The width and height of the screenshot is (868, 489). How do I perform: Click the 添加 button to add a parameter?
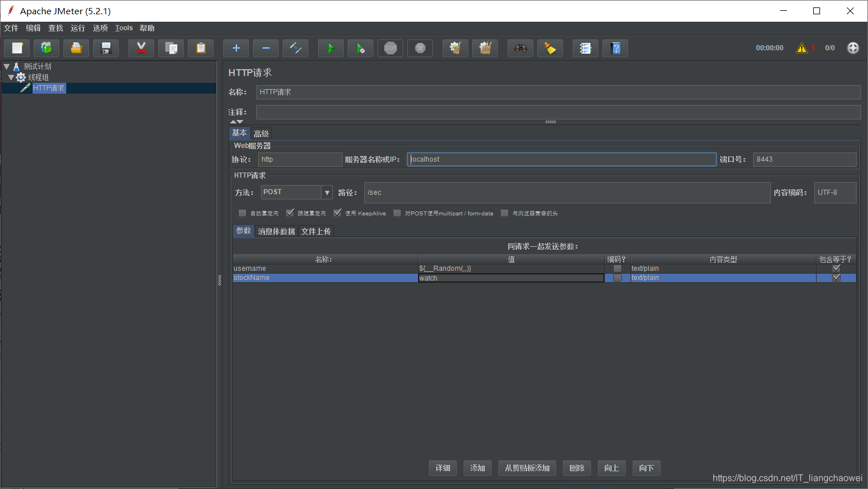477,468
